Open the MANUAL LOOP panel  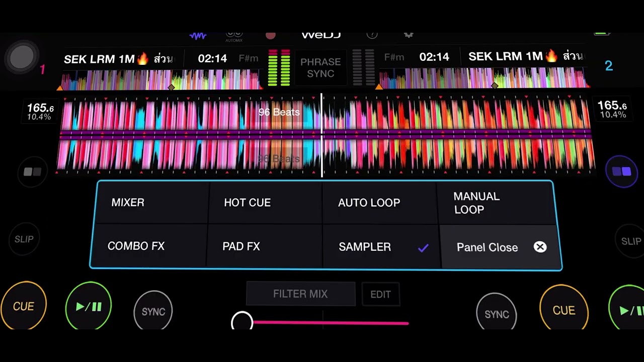496,203
